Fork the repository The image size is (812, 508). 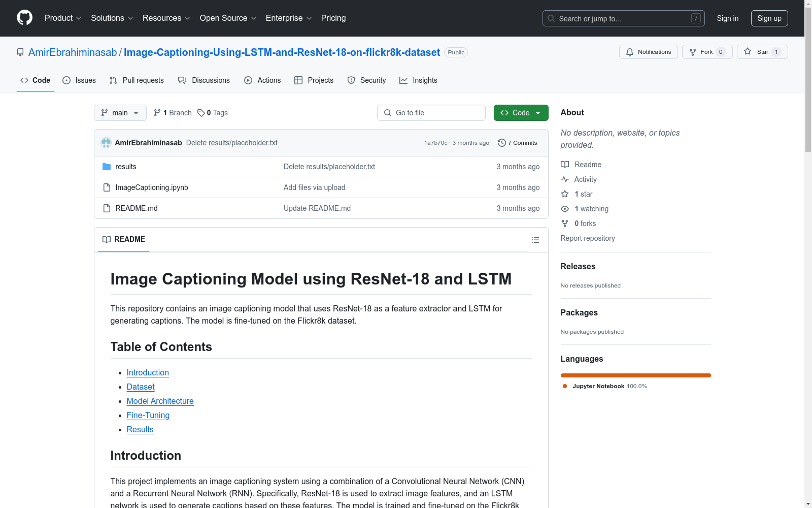706,52
